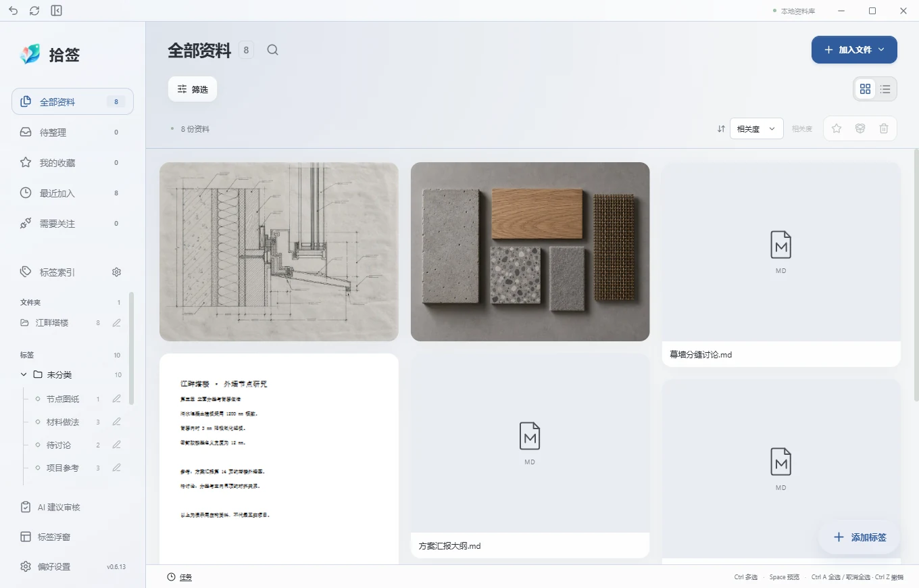Edit the 材料做法 tag pencil icon
This screenshot has height=588, width=919.
pyautogui.click(x=117, y=422)
